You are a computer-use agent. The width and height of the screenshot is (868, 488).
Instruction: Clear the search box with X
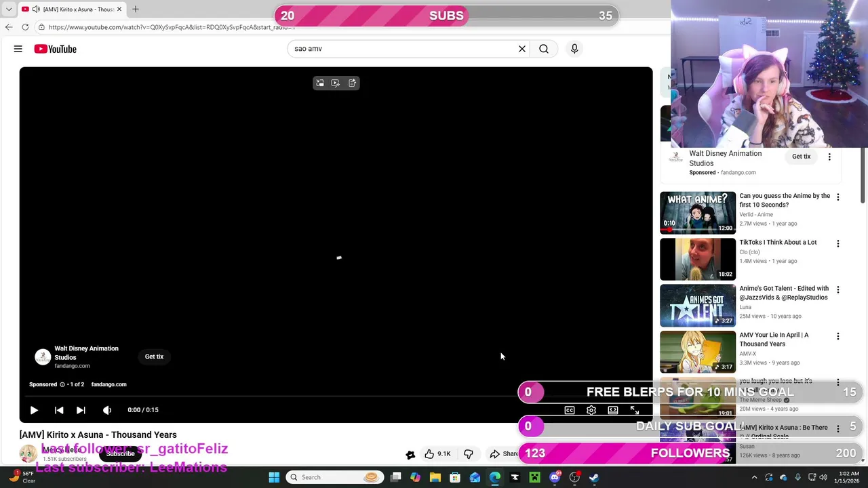(x=522, y=49)
